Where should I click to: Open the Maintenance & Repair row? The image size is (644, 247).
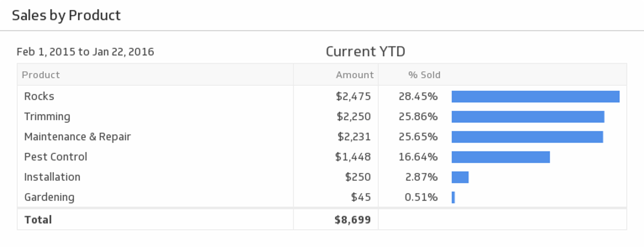pos(77,137)
